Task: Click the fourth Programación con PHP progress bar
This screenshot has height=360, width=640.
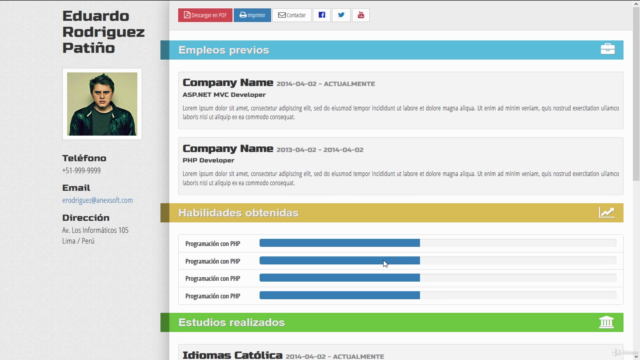Action: pyautogui.click(x=438, y=295)
